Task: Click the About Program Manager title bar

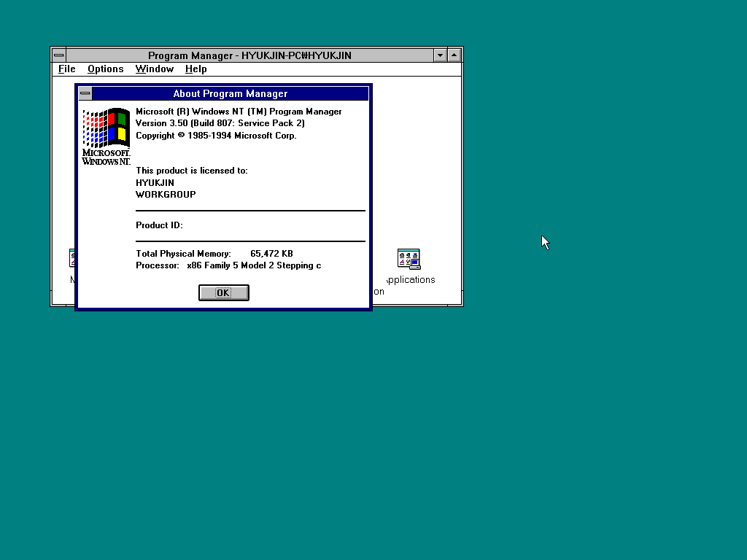Action: point(230,93)
